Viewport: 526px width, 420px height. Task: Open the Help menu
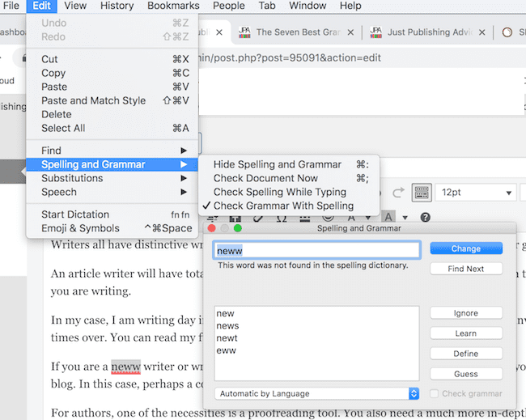(x=350, y=6)
